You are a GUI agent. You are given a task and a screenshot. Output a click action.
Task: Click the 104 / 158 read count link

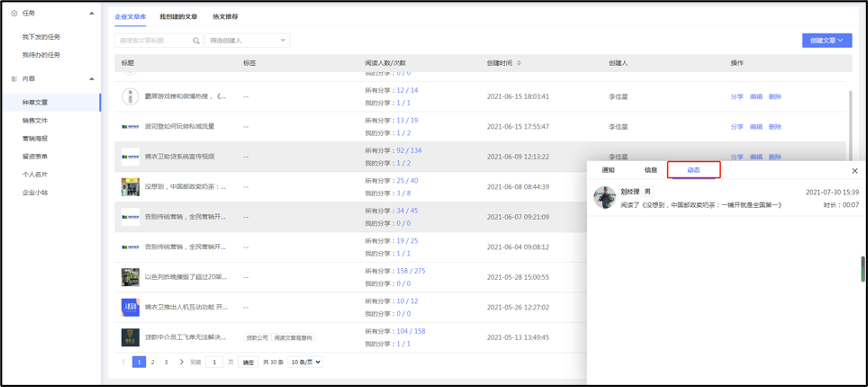click(x=411, y=332)
